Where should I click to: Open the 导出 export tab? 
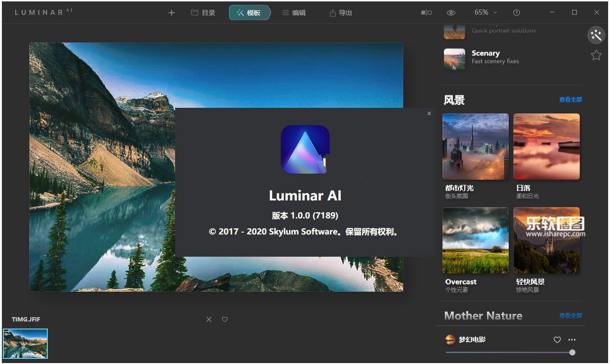click(341, 13)
